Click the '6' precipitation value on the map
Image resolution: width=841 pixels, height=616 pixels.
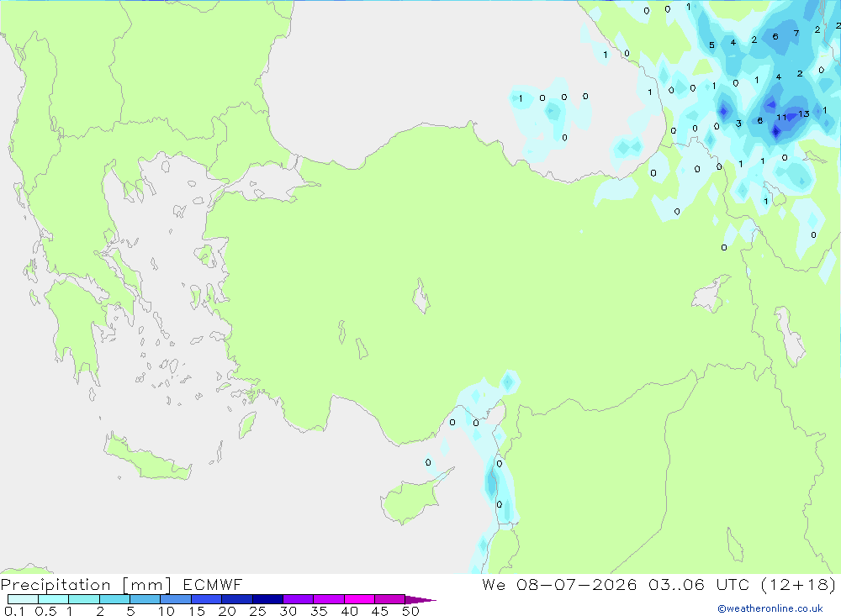(775, 36)
